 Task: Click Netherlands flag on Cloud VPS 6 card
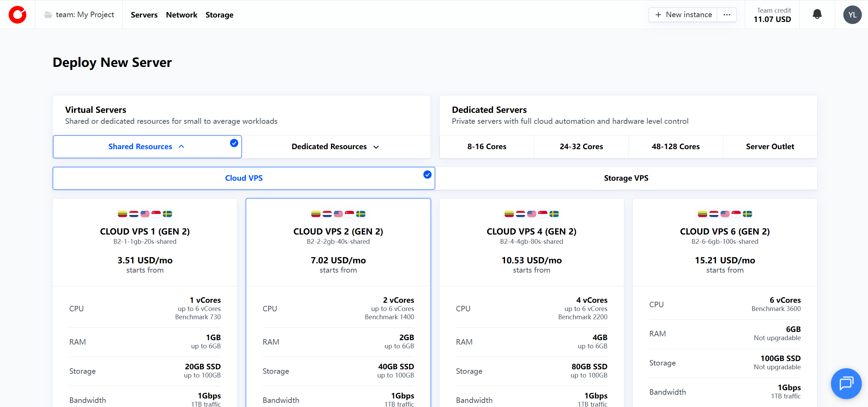click(714, 214)
